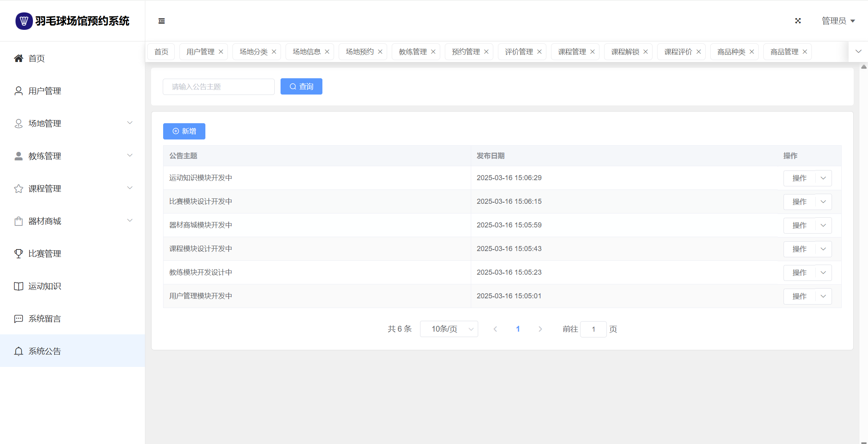
Task: Open 首页 home icon in sidebar
Action: pyautogui.click(x=19, y=59)
